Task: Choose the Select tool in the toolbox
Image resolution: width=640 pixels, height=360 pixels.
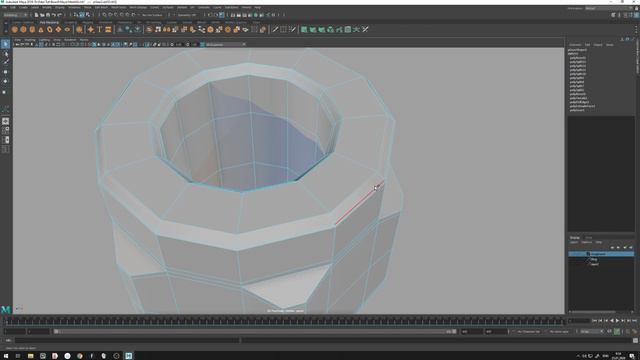Action: 5,44
